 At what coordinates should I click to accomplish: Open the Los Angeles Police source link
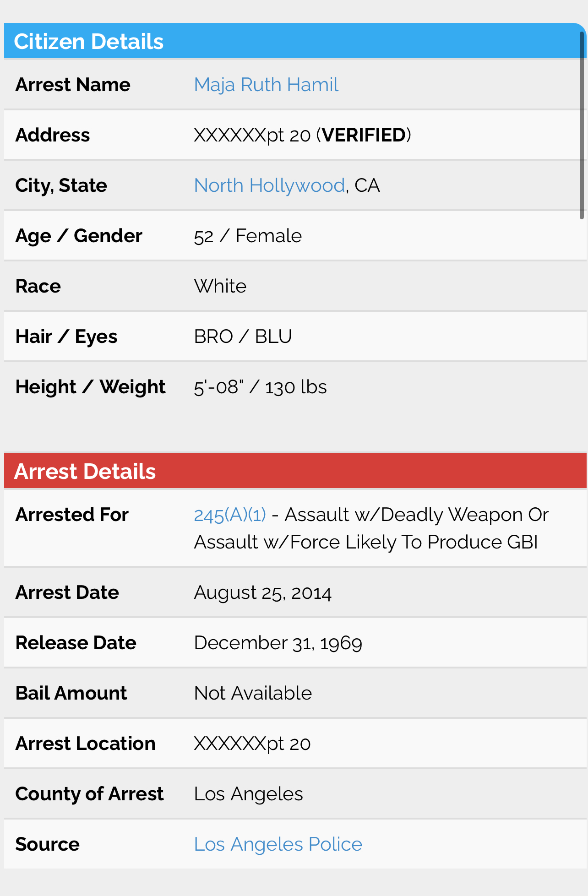(278, 844)
